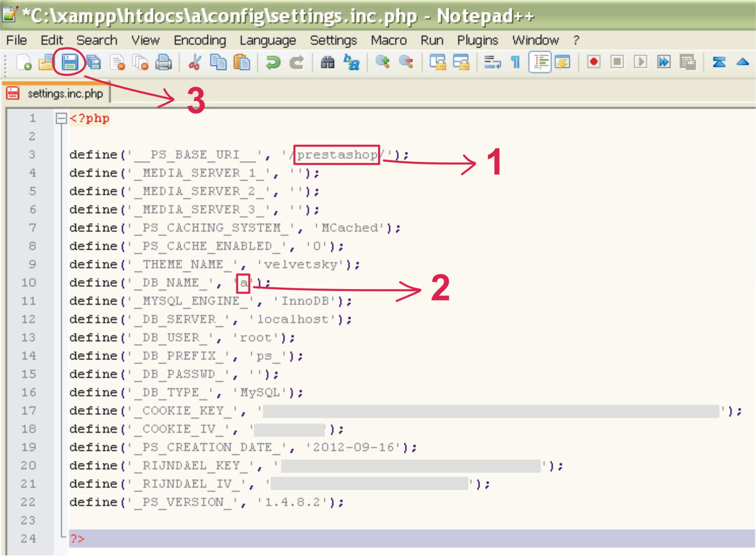Select the settings.inc.php document tab

65,94
